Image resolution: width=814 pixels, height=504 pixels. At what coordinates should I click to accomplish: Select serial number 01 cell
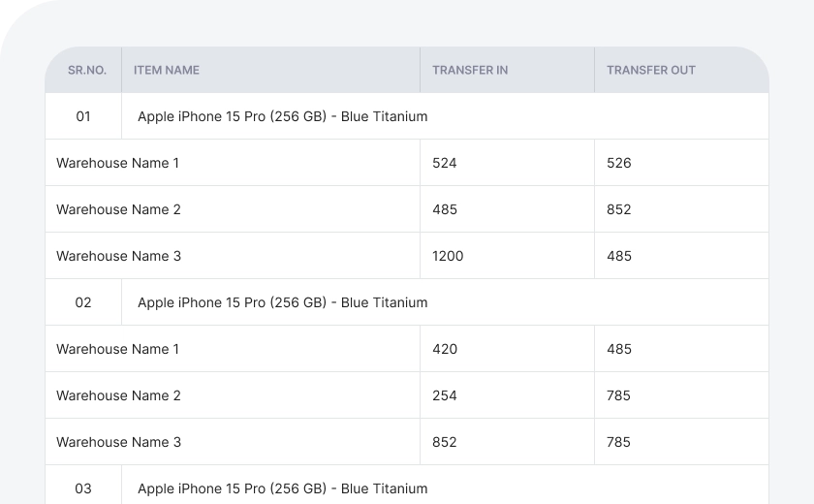point(83,116)
